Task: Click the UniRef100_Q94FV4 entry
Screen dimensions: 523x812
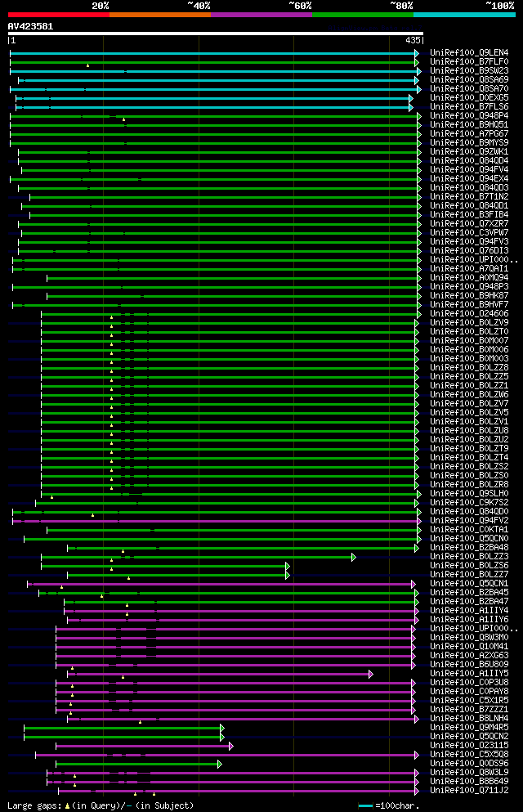Action: coord(469,170)
